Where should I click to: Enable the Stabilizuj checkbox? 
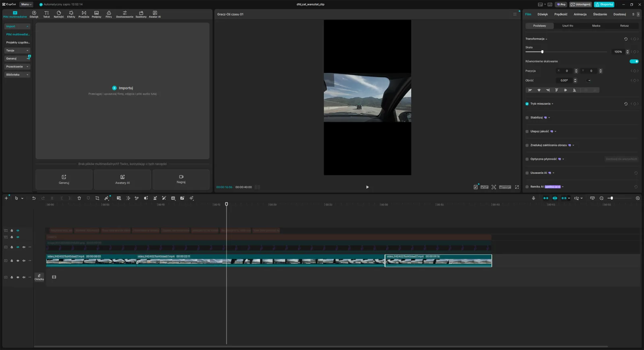click(527, 118)
